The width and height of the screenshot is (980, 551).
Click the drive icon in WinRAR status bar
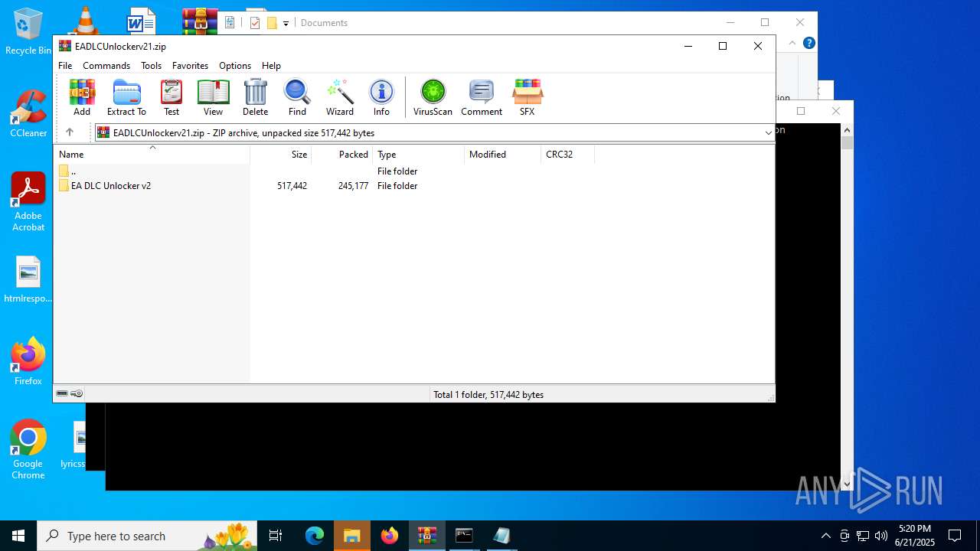pyautogui.click(x=62, y=393)
